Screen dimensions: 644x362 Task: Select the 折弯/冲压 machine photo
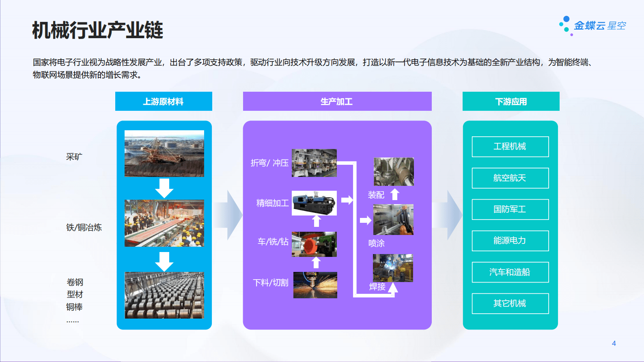pos(314,163)
